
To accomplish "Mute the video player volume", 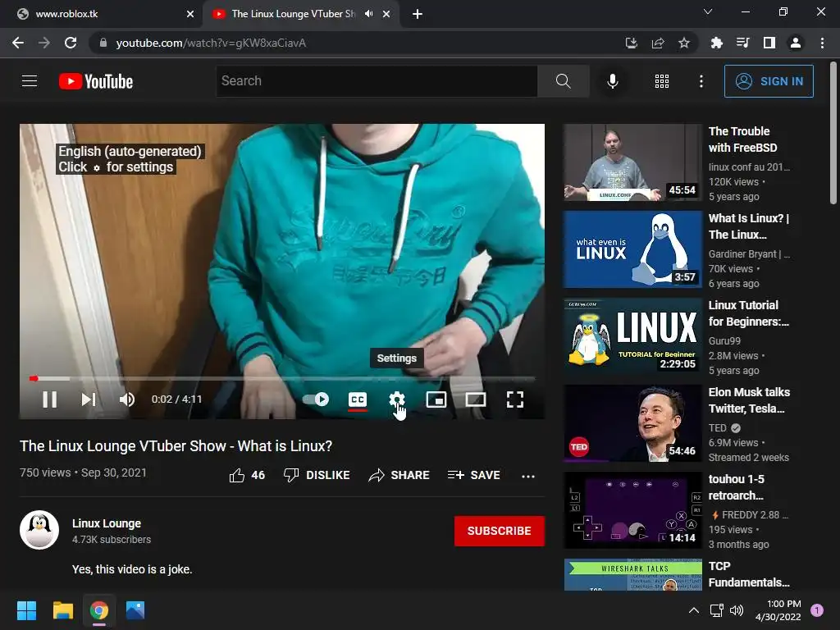I will 127,399.
